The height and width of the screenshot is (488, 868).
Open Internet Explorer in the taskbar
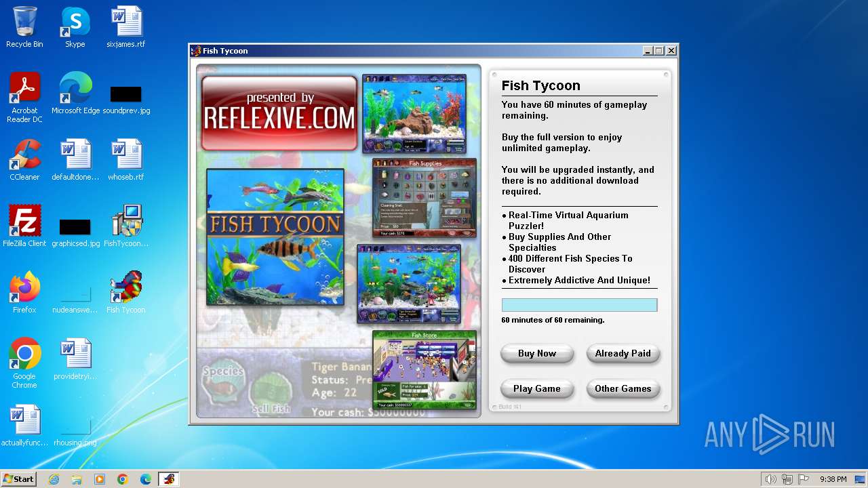pos(54,479)
